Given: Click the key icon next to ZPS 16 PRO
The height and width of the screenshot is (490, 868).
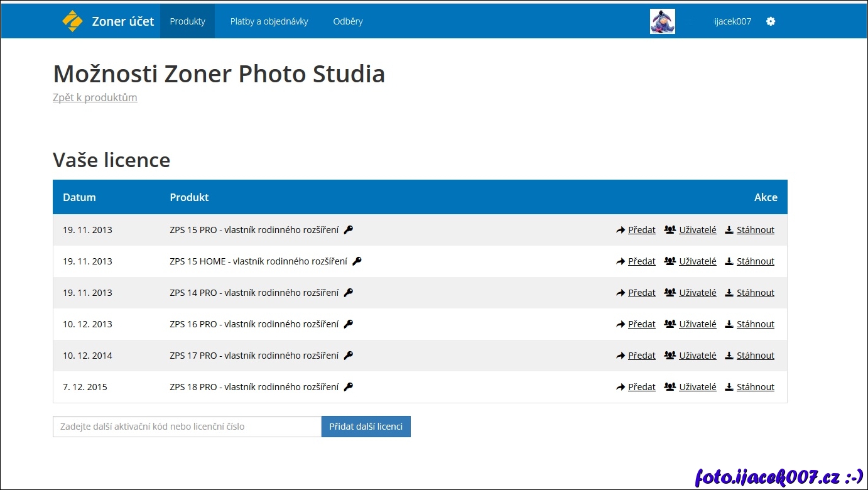Looking at the screenshot, I should [349, 324].
